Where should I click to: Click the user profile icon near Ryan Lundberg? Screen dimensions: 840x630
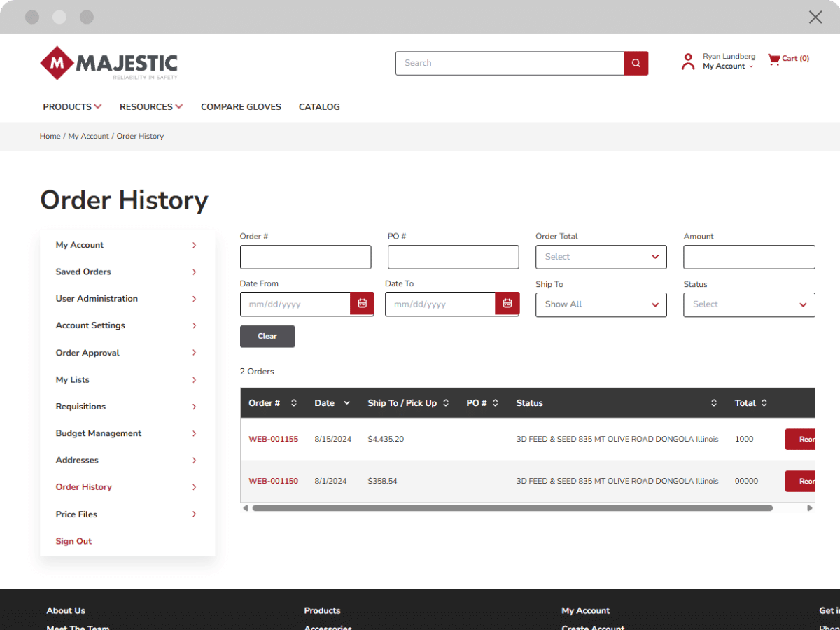pyautogui.click(x=690, y=61)
